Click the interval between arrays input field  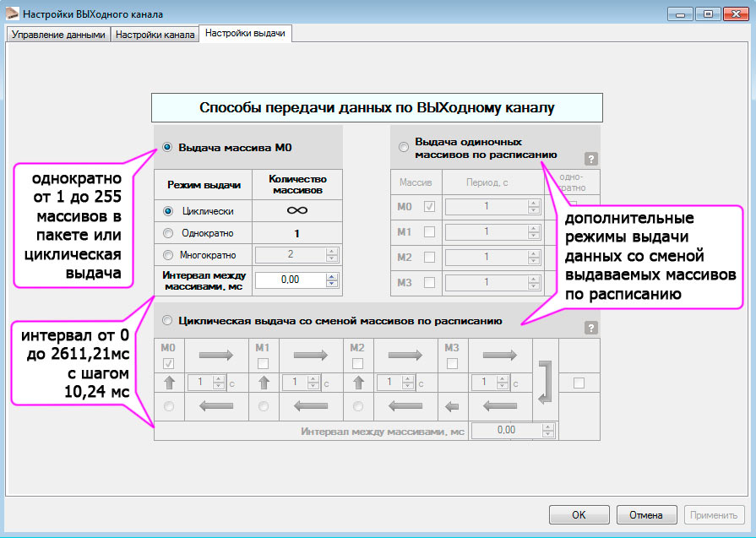pyautogui.click(x=290, y=280)
